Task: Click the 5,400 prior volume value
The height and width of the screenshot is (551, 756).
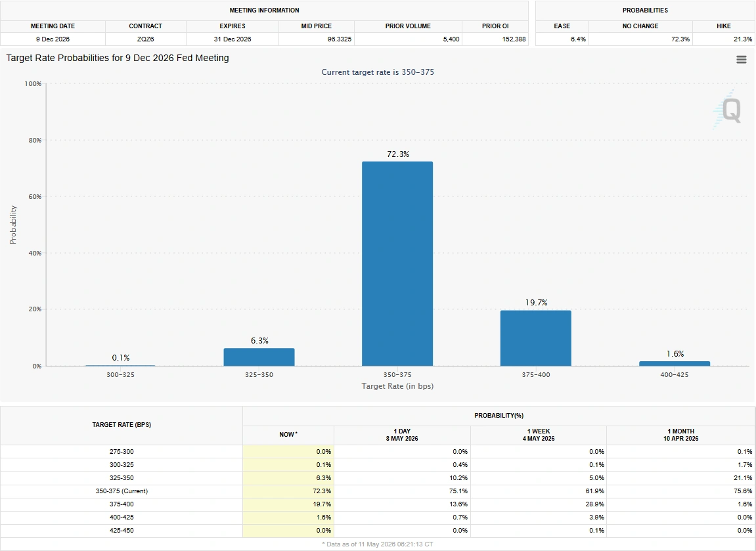Action: click(x=451, y=39)
